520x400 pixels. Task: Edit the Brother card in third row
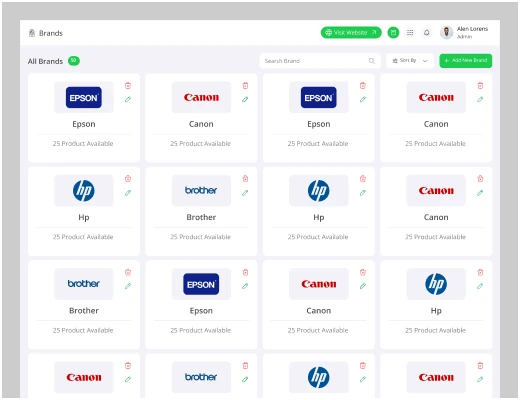(128, 286)
